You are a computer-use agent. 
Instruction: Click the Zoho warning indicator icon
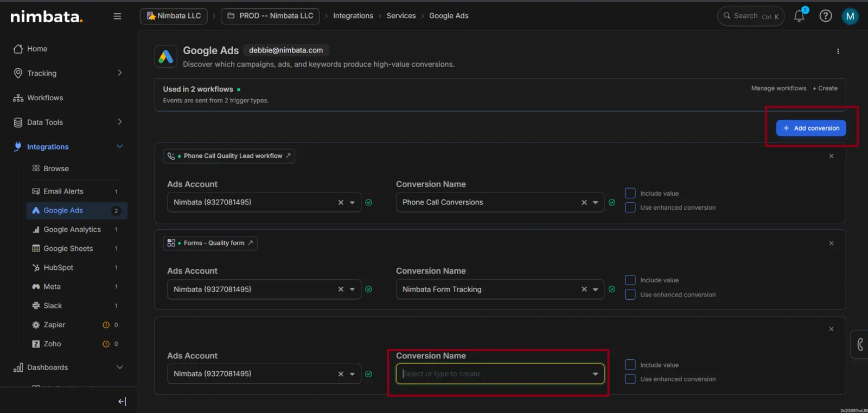106,344
